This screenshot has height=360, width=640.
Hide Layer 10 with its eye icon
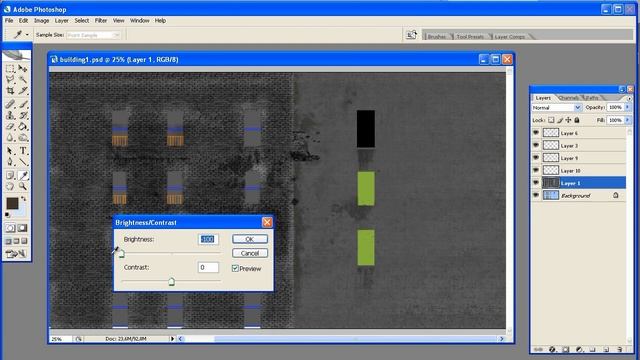click(x=536, y=170)
